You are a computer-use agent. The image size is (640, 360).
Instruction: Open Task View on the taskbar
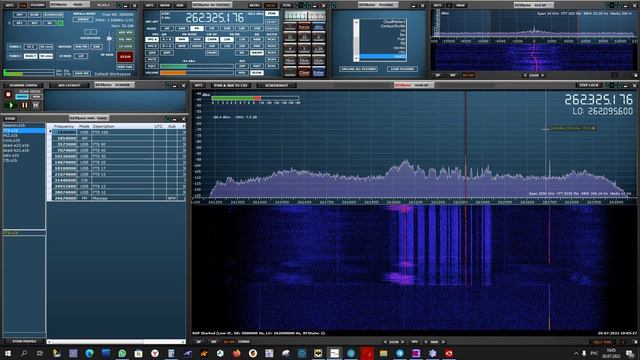tap(40, 353)
